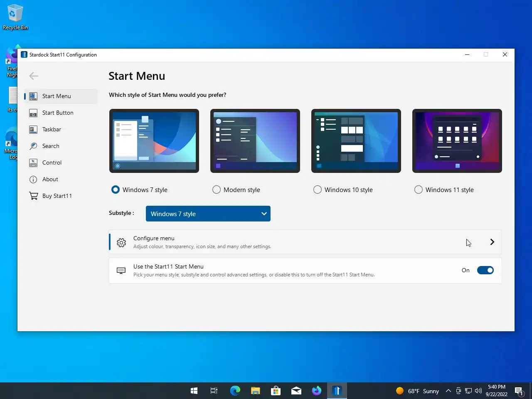The image size is (532, 399).
Task: Open the notification center icon
Action: 519,391
